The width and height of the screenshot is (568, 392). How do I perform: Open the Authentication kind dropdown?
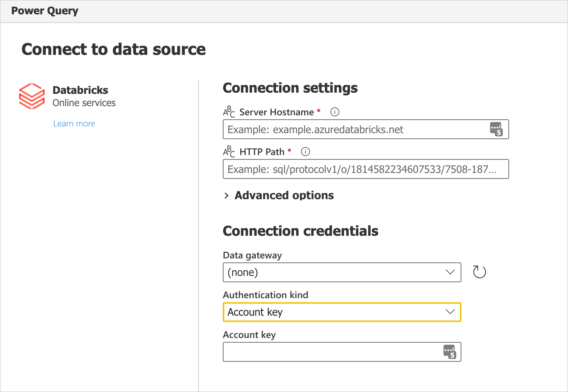(x=342, y=312)
